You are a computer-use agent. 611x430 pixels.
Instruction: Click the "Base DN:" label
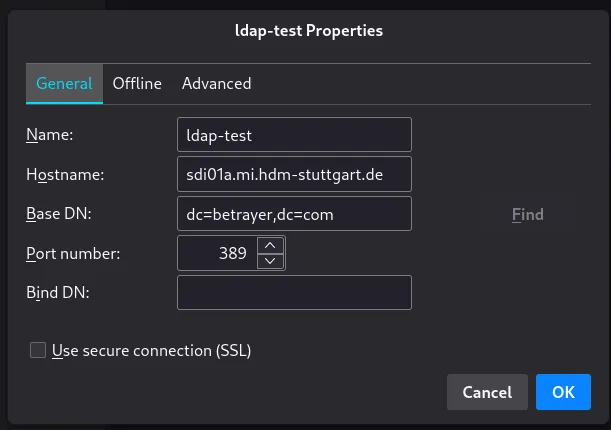click(59, 214)
